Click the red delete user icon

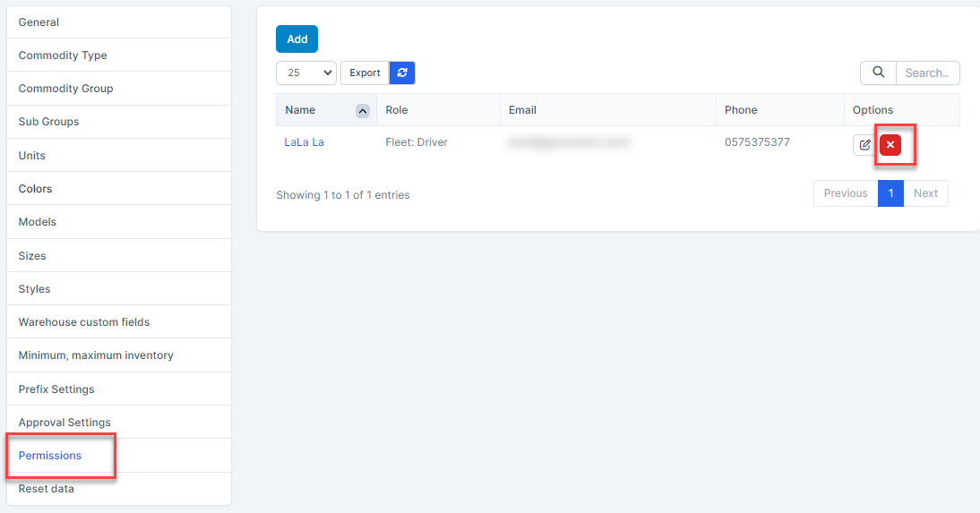pos(890,145)
